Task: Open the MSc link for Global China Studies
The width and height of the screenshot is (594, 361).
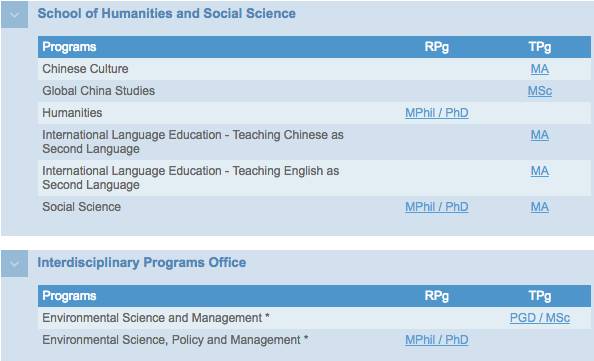Action: pos(540,91)
